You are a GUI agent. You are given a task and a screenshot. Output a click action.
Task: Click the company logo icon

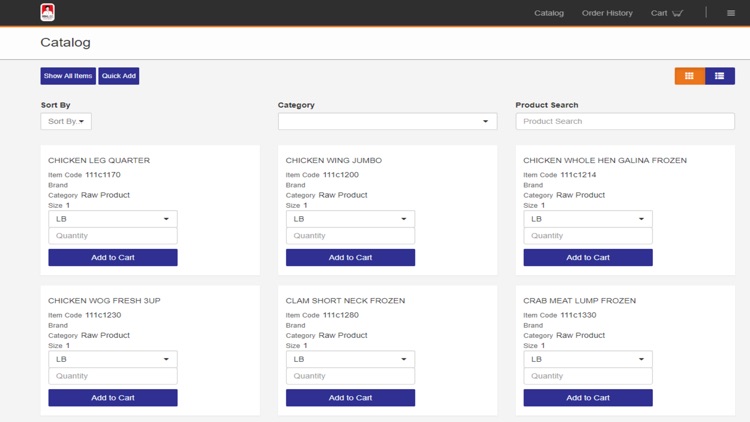click(47, 13)
